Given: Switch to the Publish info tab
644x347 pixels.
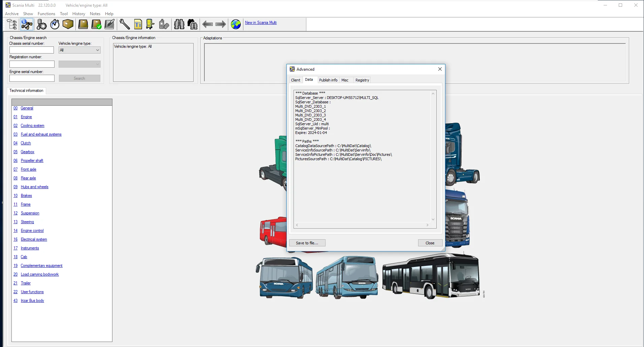Looking at the screenshot, I should pyautogui.click(x=328, y=80).
